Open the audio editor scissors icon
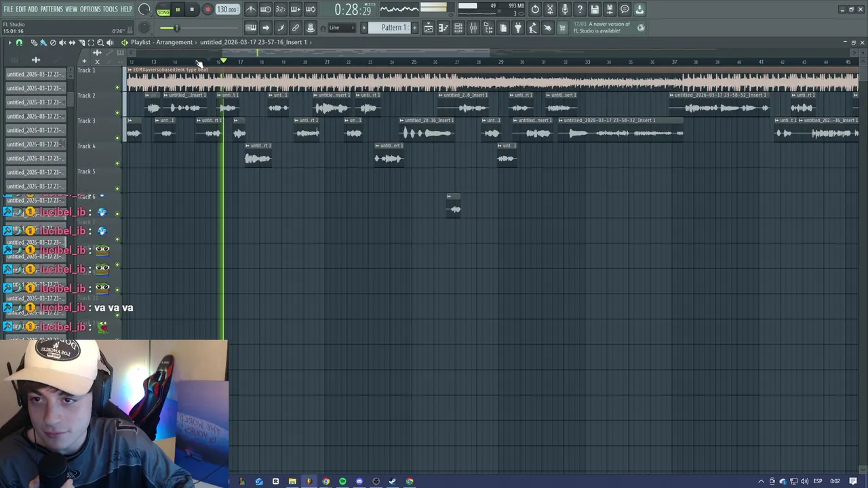The height and width of the screenshot is (488, 868). click(550, 9)
